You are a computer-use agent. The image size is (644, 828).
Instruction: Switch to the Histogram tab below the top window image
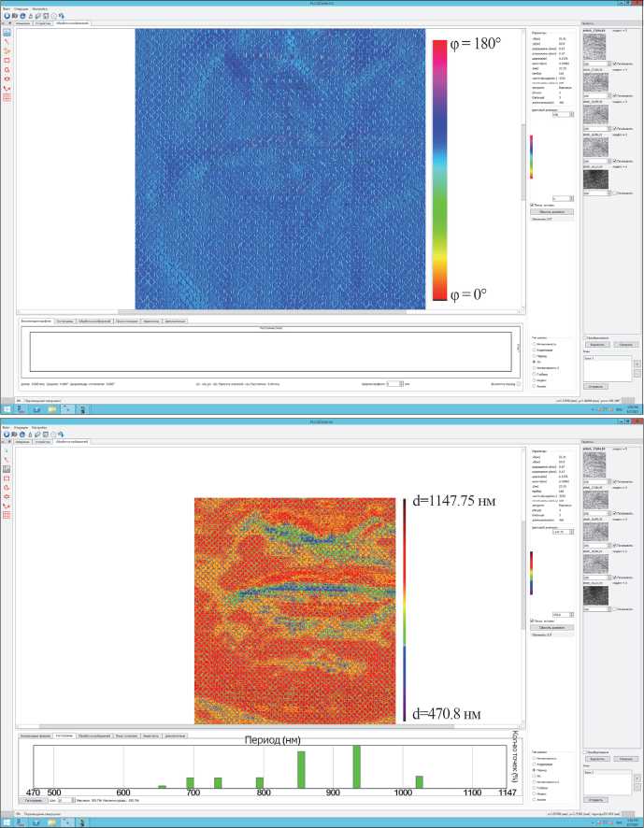65,321
